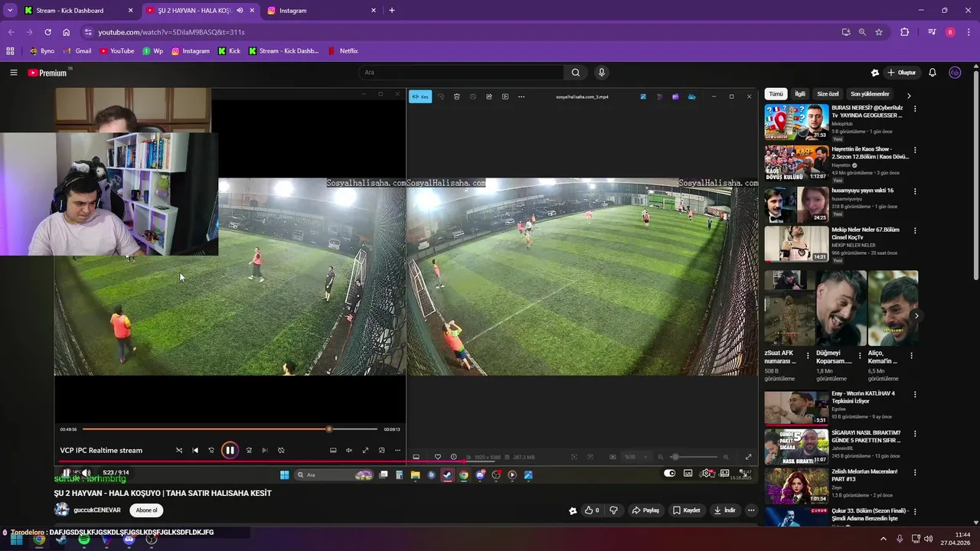Focus the YouTube Ara search field
The width and height of the screenshot is (980, 551).
(x=462, y=73)
